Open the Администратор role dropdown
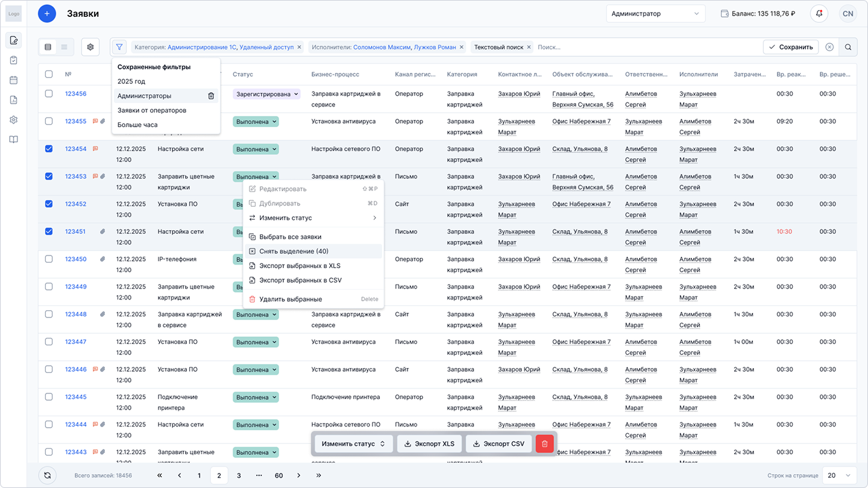This screenshot has width=868, height=488. tap(655, 13)
